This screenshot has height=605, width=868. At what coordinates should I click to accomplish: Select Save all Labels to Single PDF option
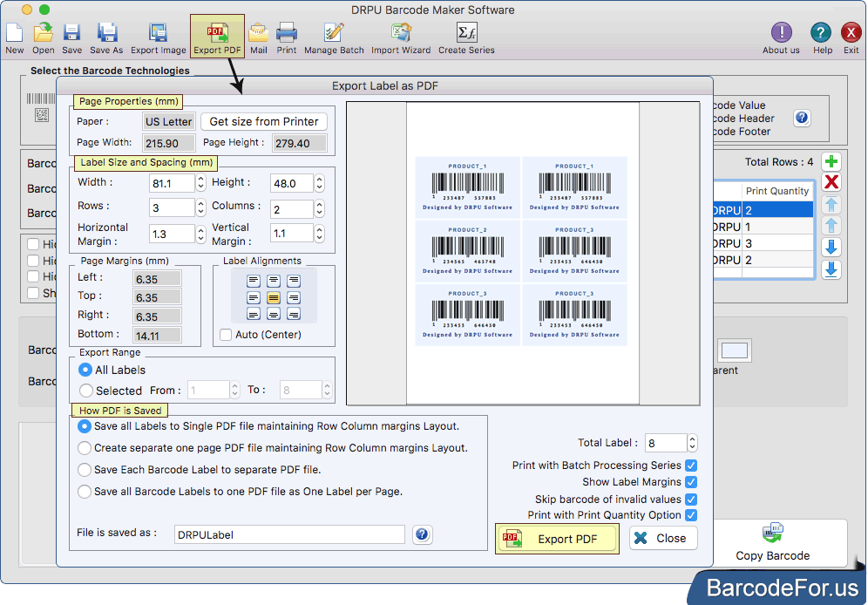tap(85, 426)
